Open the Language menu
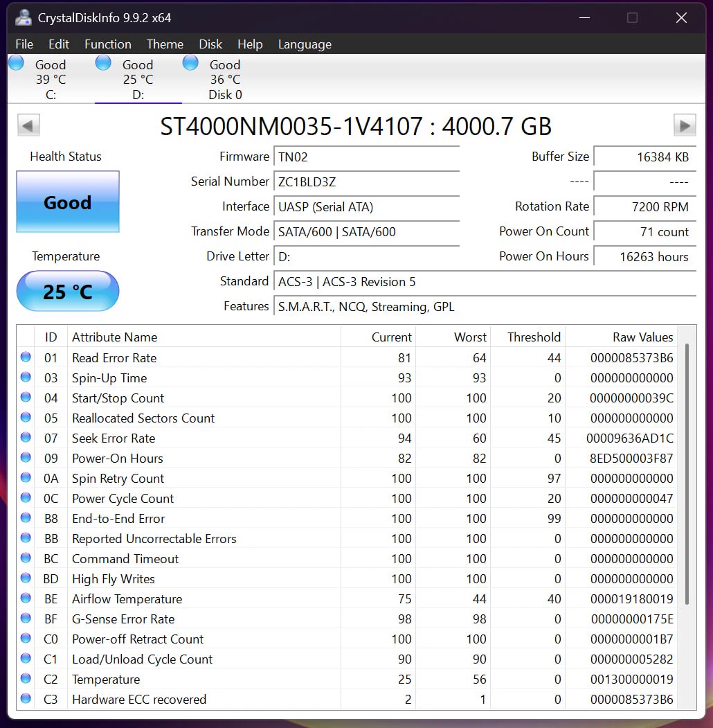 (x=305, y=44)
